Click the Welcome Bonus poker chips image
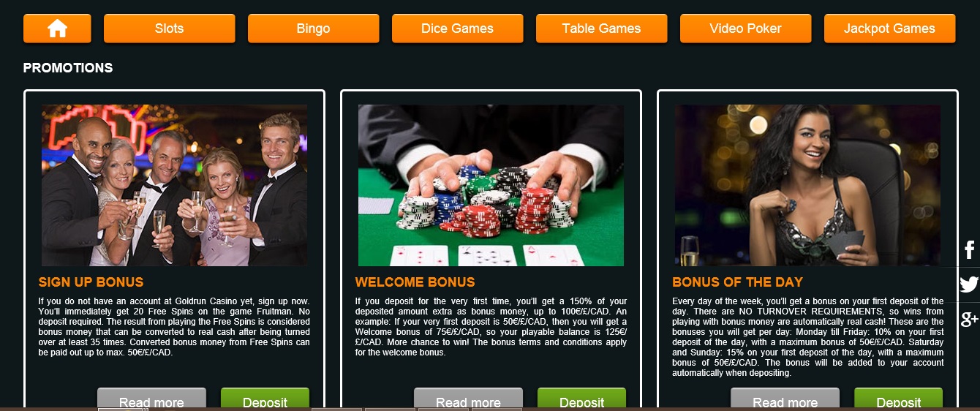The image size is (980, 411). pyautogui.click(x=491, y=185)
